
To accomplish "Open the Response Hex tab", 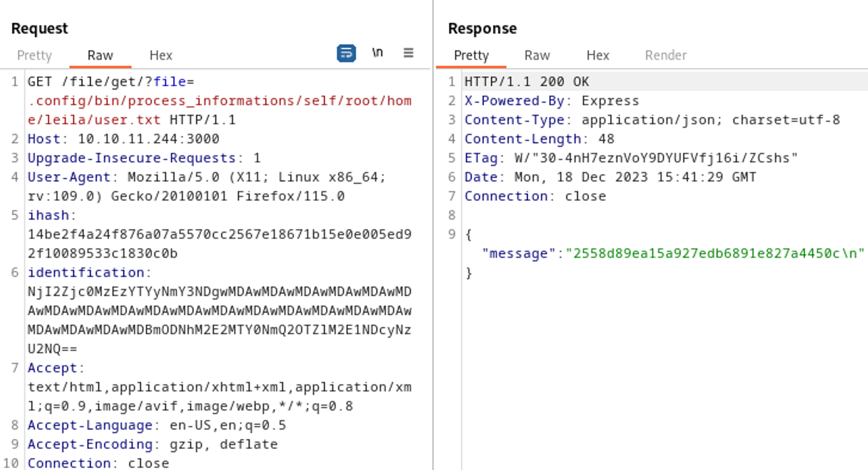I will point(598,55).
